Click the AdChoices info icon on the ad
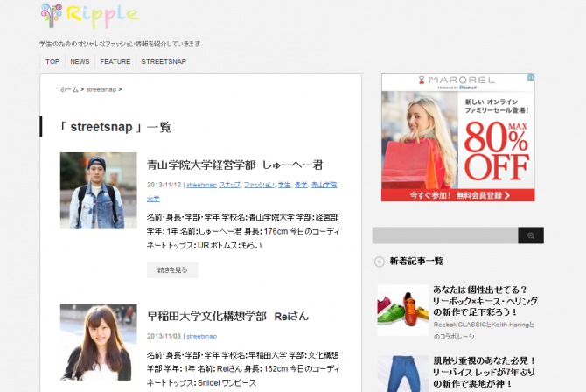This screenshot has width=586, height=392. point(531,77)
